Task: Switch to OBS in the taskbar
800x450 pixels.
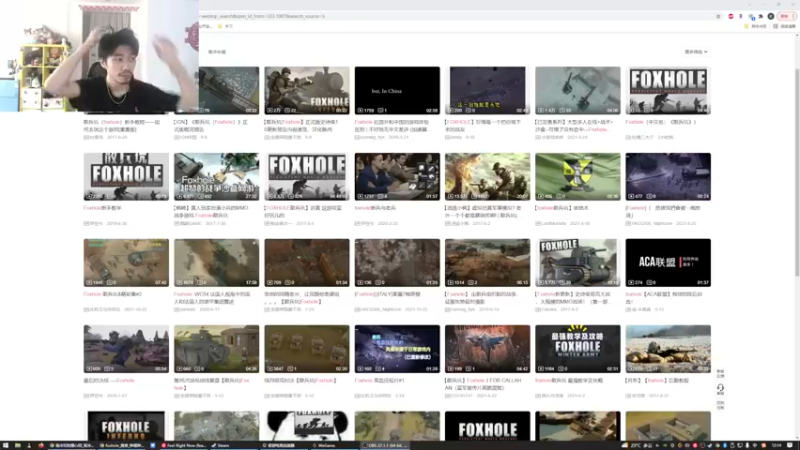Action: [x=385, y=445]
